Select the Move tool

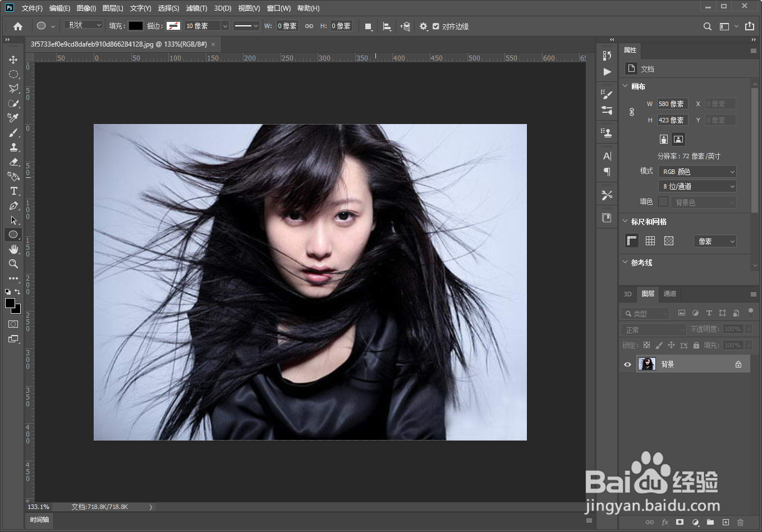(13, 59)
